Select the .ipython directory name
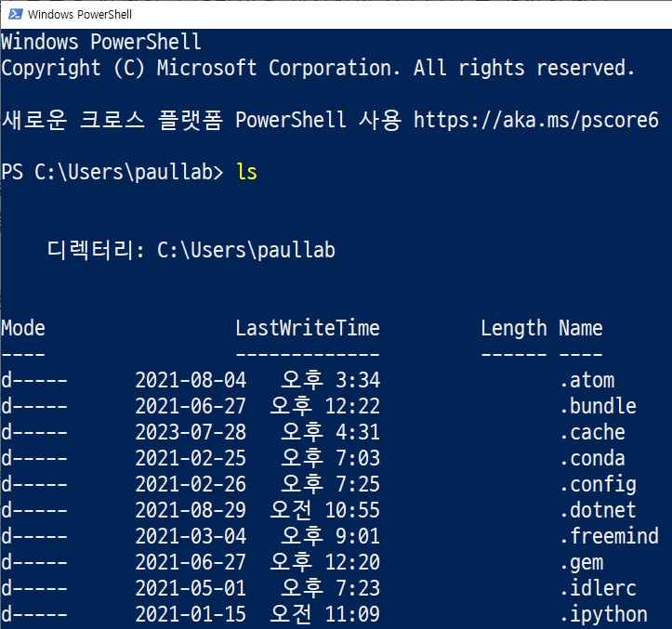The height and width of the screenshot is (629, 672). pos(603,614)
